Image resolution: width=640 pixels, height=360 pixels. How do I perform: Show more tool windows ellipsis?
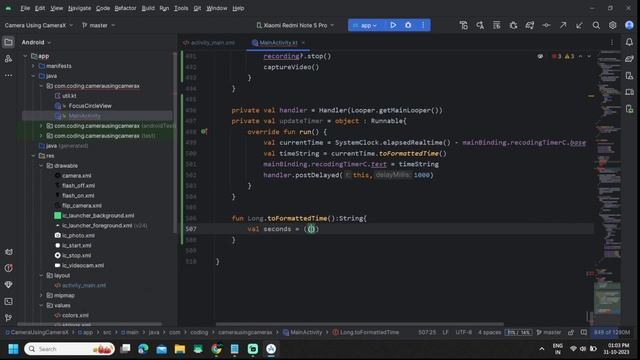8,76
